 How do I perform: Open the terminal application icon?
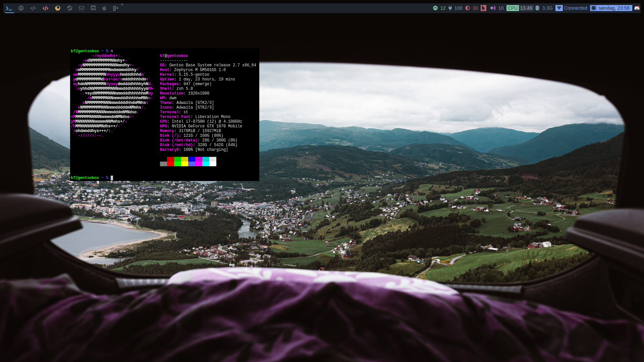(x=9, y=8)
